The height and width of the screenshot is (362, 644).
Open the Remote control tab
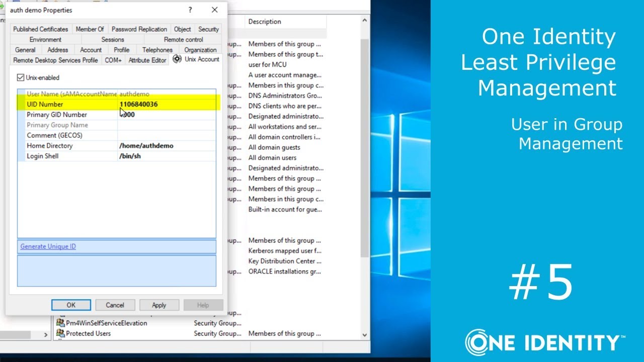pyautogui.click(x=183, y=40)
